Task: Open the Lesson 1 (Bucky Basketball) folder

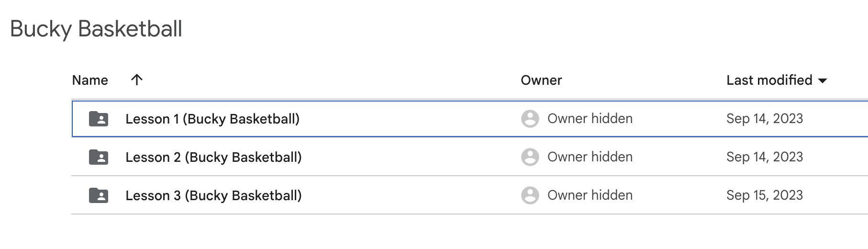Action: (212, 119)
